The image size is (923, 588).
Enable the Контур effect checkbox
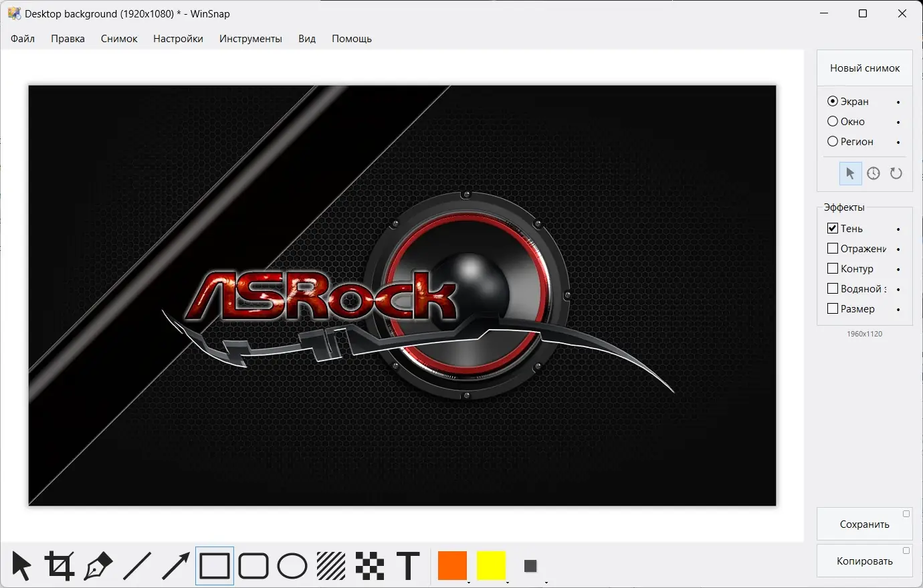tap(833, 269)
